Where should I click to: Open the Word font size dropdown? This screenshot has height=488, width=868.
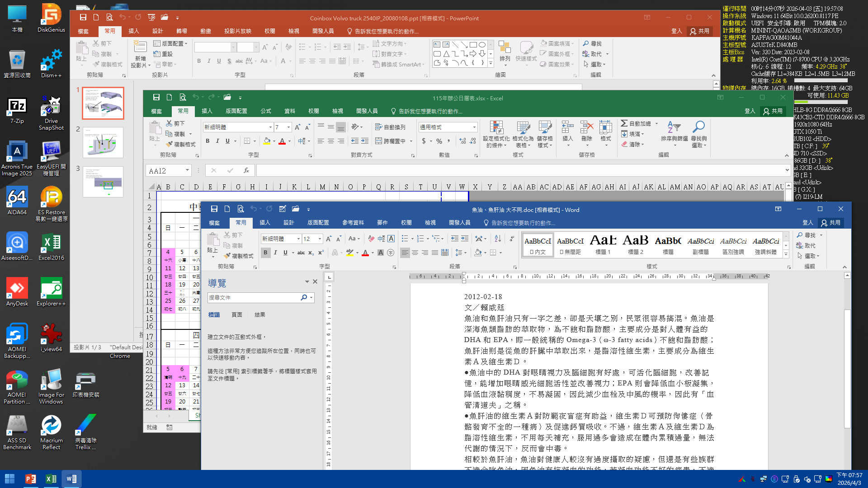pyautogui.click(x=320, y=239)
